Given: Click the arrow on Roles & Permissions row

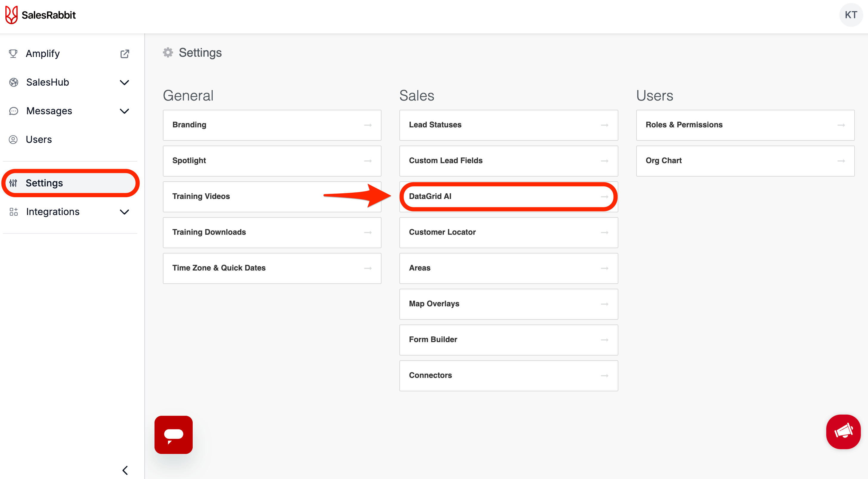Looking at the screenshot, I should (841, 125).
